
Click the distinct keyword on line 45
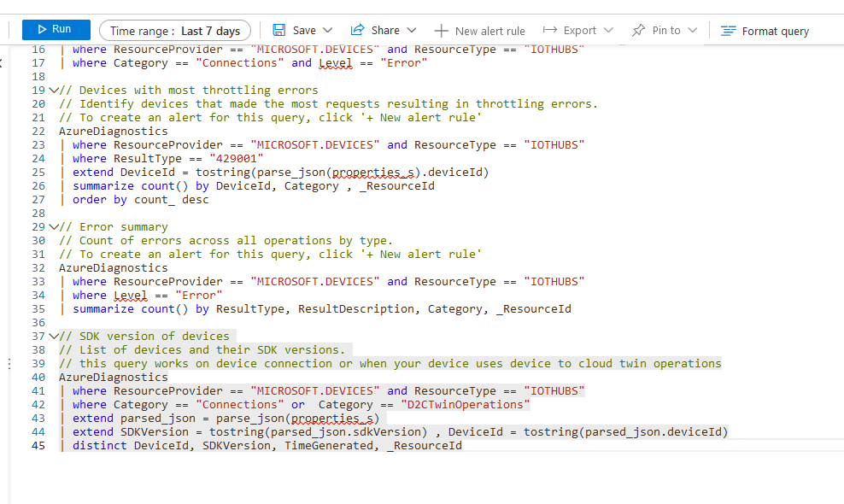[100, 445]
